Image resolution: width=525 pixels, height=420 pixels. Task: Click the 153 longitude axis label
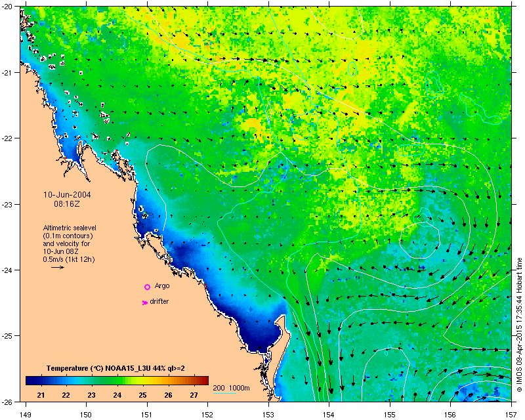pos(268,415)
